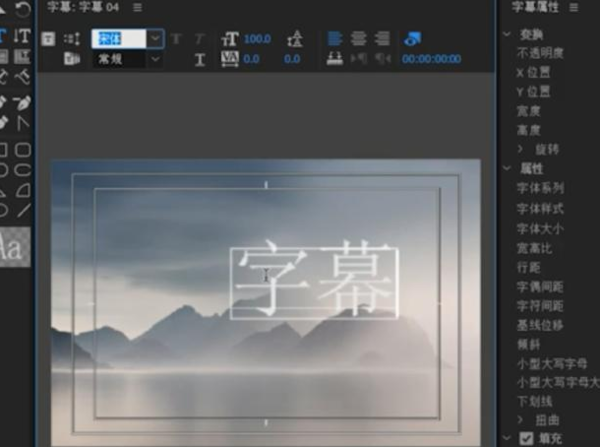Screen dimensions: 600x447
Task: Click the 宽度 property label
Action: [528, 111]
